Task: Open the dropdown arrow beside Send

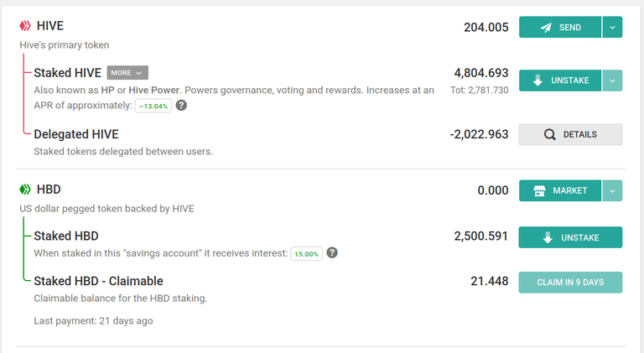Action: tap(612, 27)
